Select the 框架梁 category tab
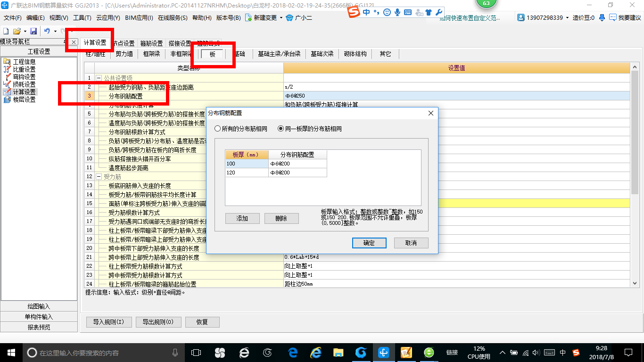The height and width of the screenshot is (362, 644). (x=152, y=54)
